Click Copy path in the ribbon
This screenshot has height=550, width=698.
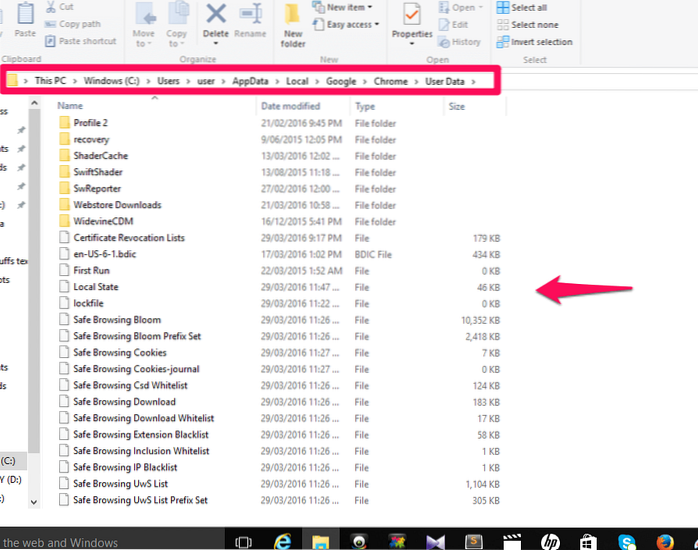73,24
